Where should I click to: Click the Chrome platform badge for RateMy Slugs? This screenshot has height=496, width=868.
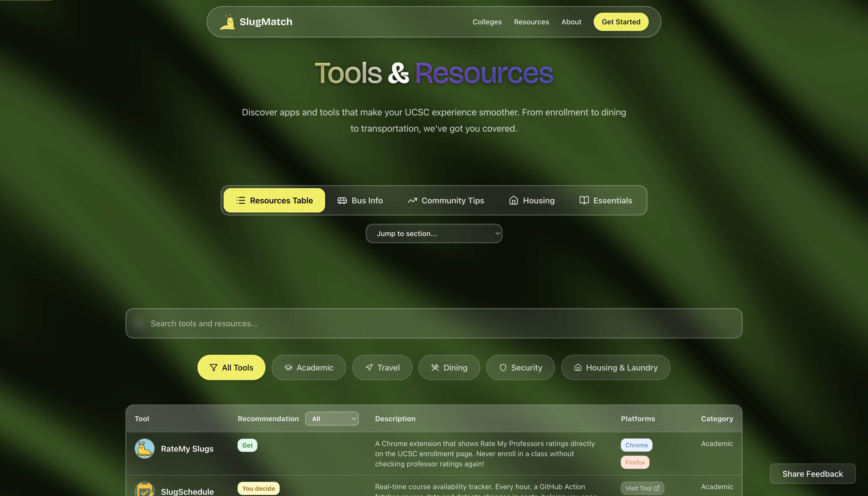[x=637, y=445]
